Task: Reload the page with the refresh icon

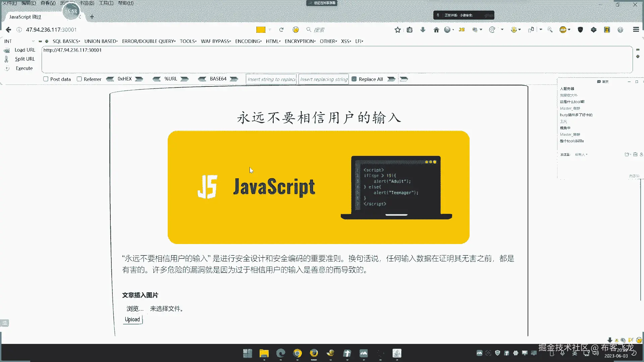Action: coord(281,30)
